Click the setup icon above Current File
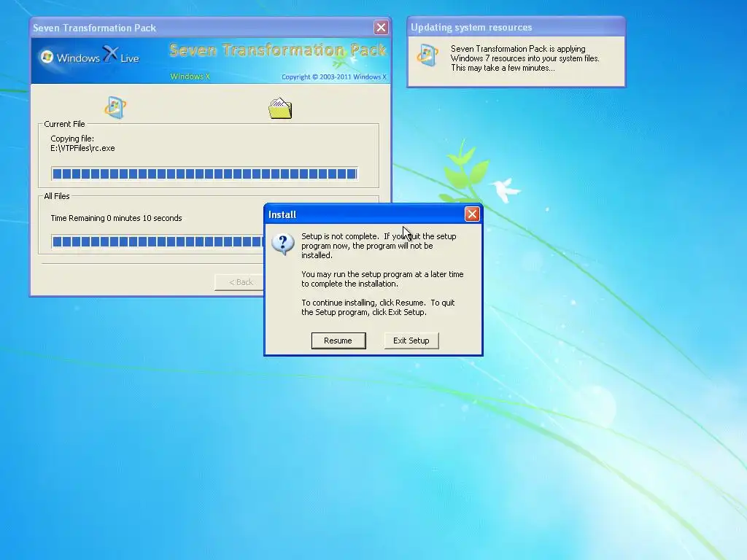747x560 pixels. (115, 107)
